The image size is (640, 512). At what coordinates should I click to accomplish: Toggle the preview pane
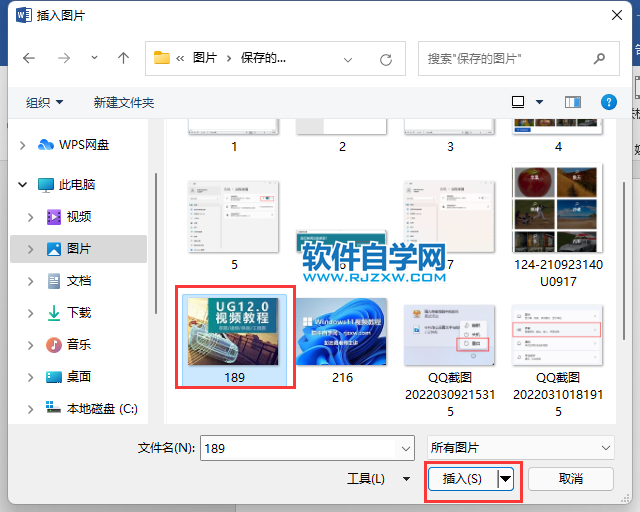573,102
